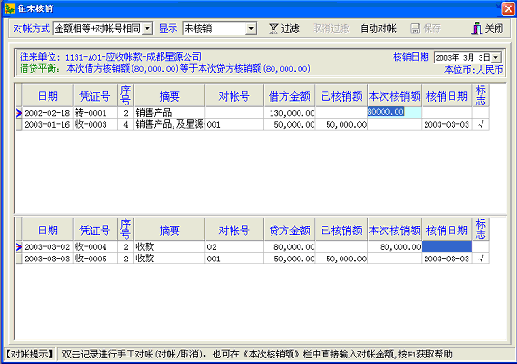
Task: Click the lower table 凭证号 column header
Action: [x=95, y=230]
